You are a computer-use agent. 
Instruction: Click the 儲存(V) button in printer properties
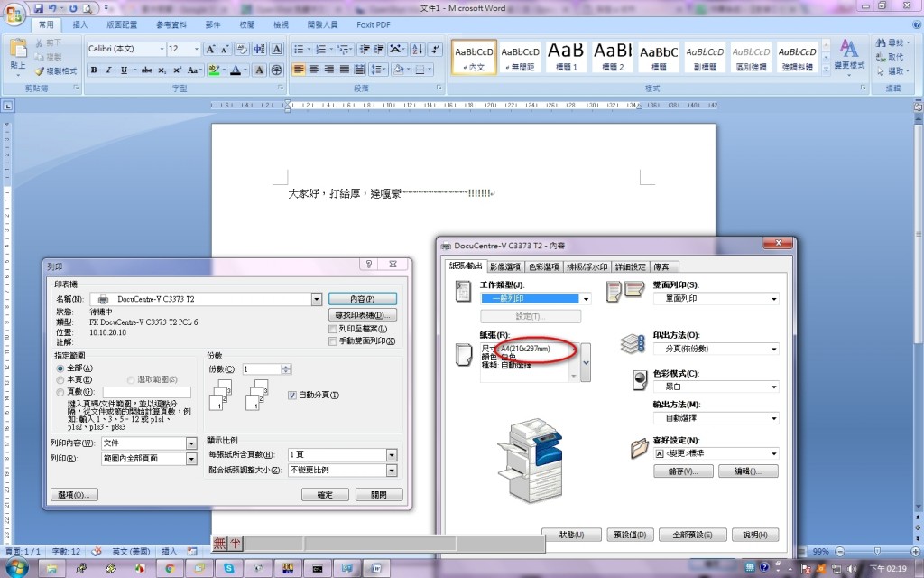[684, 471]
